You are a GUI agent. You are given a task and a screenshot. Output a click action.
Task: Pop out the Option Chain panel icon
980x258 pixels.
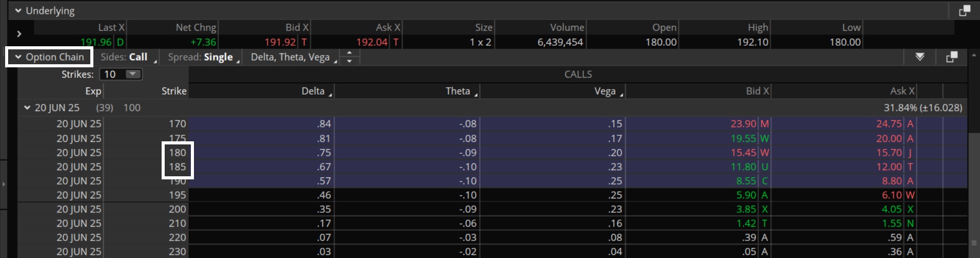click(x=952, y=57)
